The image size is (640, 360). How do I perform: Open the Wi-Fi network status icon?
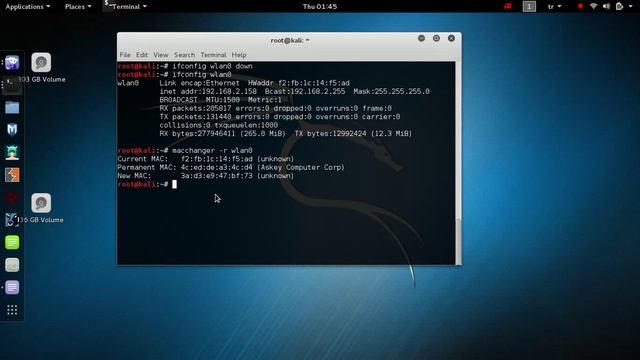coord(593,6)
